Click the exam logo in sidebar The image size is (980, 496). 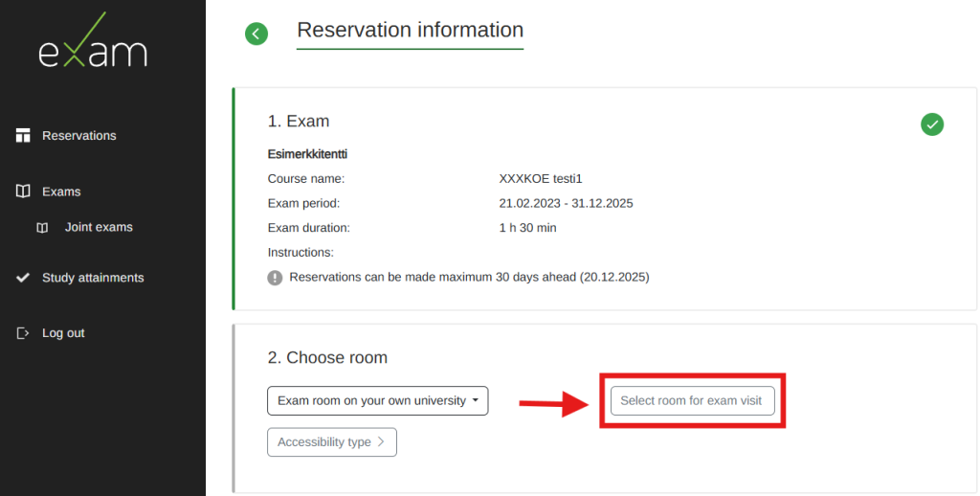click(93, 43)
